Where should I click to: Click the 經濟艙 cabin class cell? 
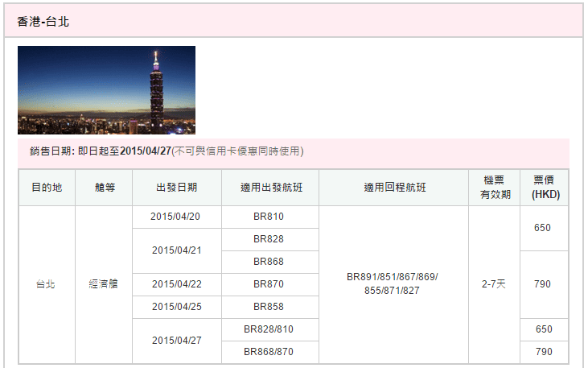pos(104,284)
